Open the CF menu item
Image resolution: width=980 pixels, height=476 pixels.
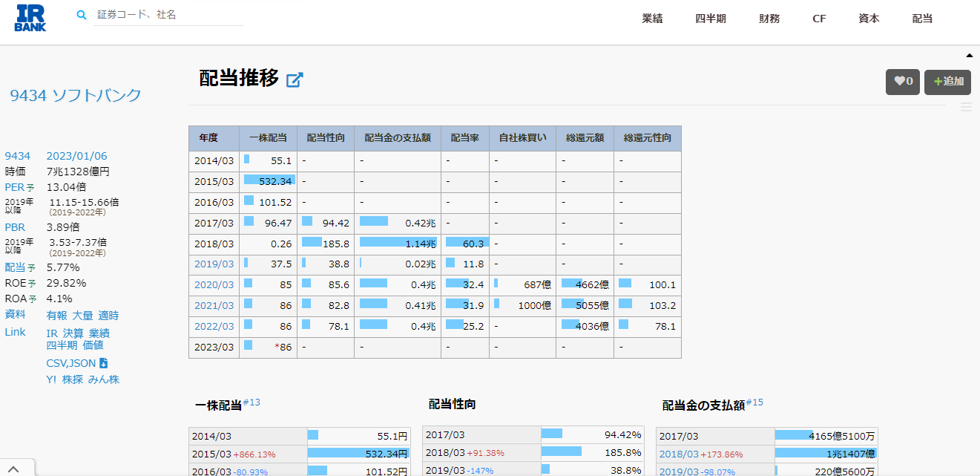tap(819, 19)
